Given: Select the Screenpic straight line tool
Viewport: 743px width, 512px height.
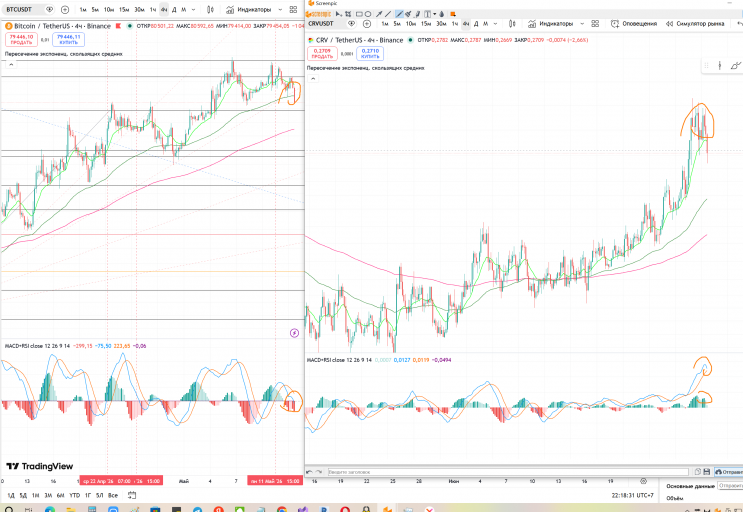Looking at the screenshot, I should click(x=388, y=14).
